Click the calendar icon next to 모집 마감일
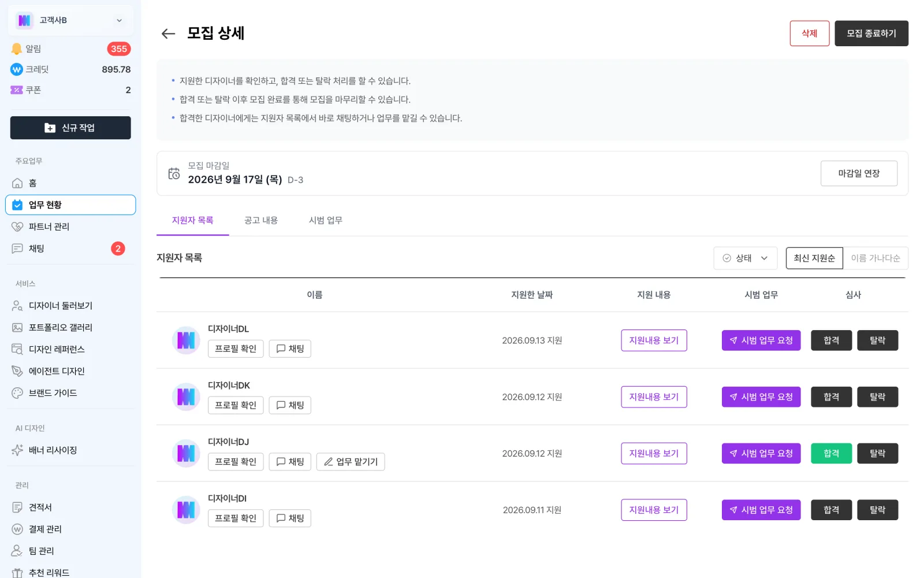924x578 pixels. 174,173
